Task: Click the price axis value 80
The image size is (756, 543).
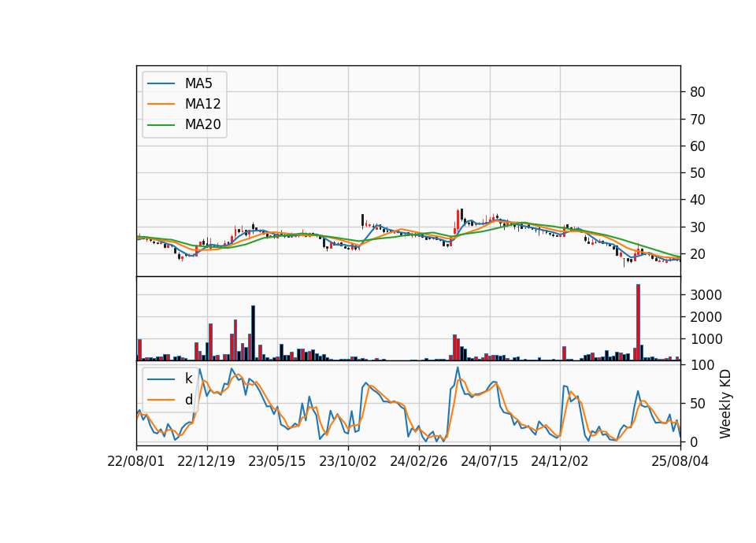Action: point(697,92)
